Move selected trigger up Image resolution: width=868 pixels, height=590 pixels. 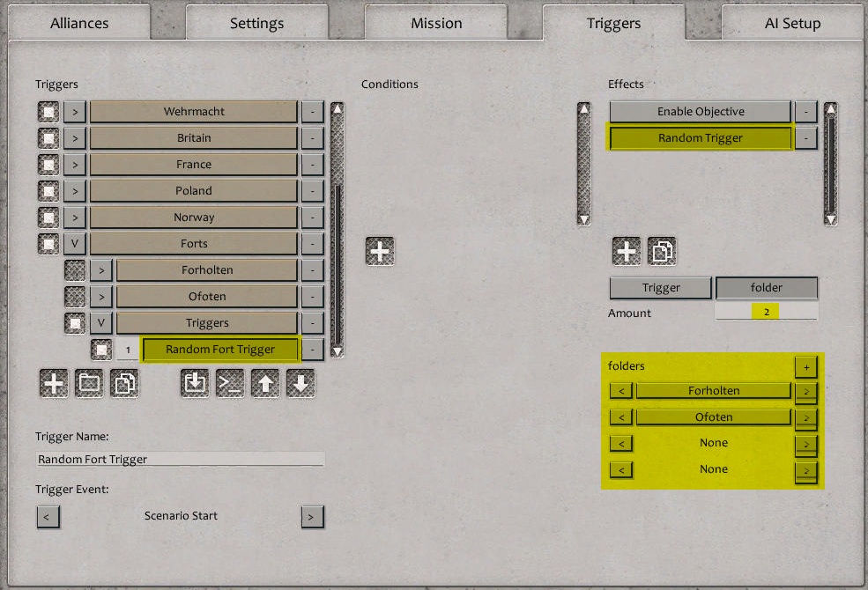266,383
